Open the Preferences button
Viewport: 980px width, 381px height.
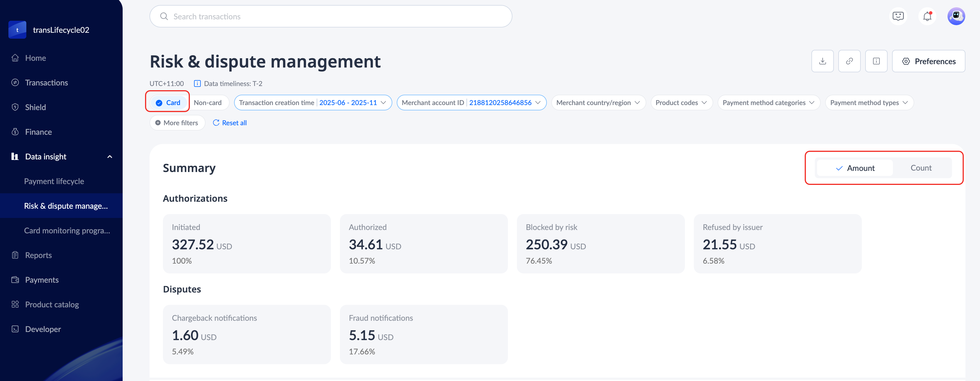pos(928,61)
